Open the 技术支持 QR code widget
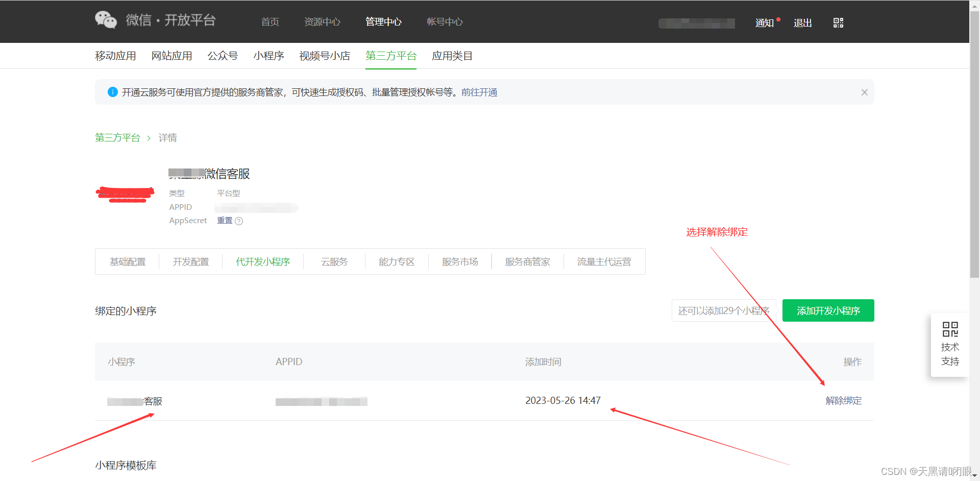980x481 pixels. tap(950, 345)
